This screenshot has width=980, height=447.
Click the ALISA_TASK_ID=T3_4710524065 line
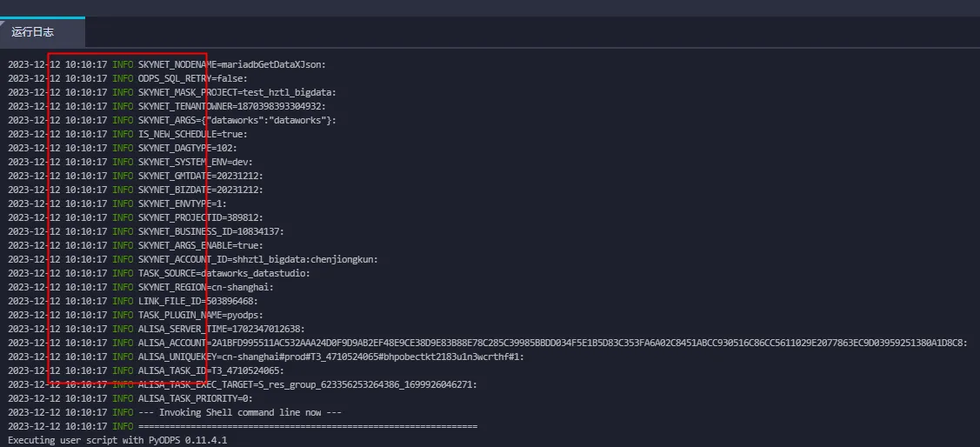(x=210, y=370)
